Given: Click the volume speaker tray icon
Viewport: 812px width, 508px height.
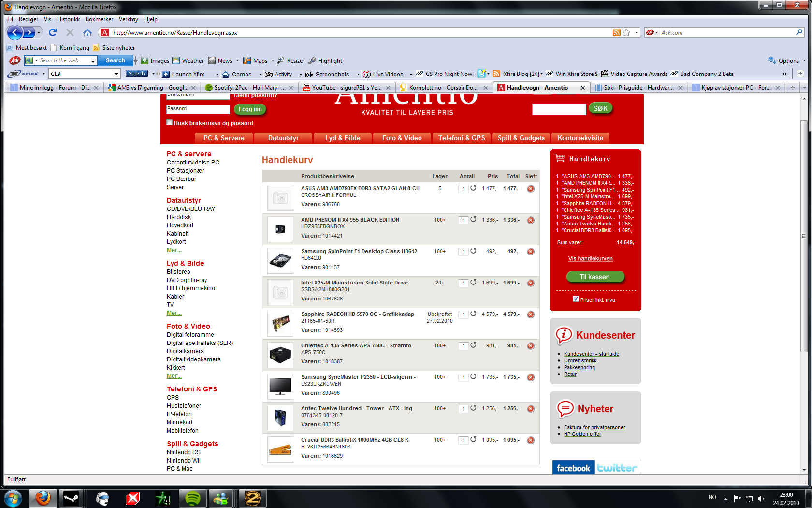Looking at the screenshot, I should [x=761, y=498].
